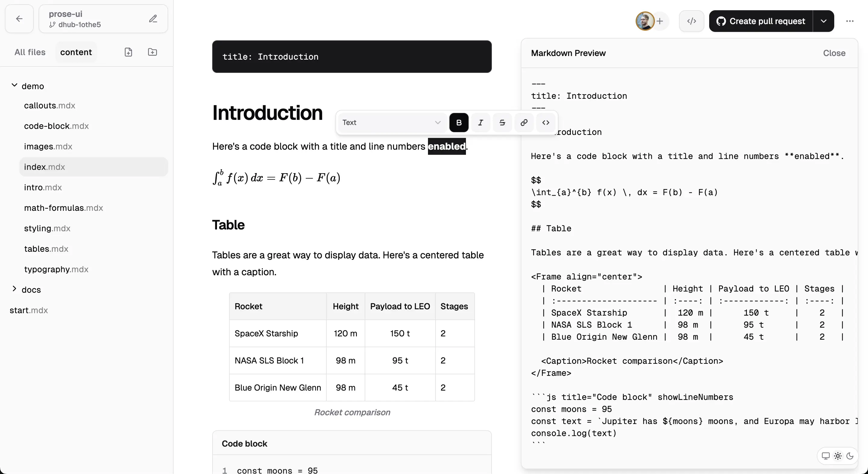
Task: Enable light theme with the sun icon
Action: 838,456
